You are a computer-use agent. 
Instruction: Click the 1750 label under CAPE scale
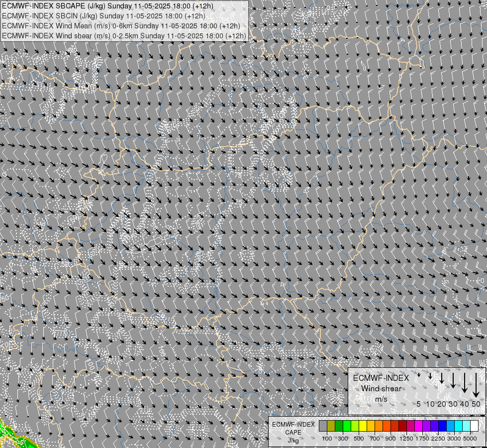pos(422,439)
